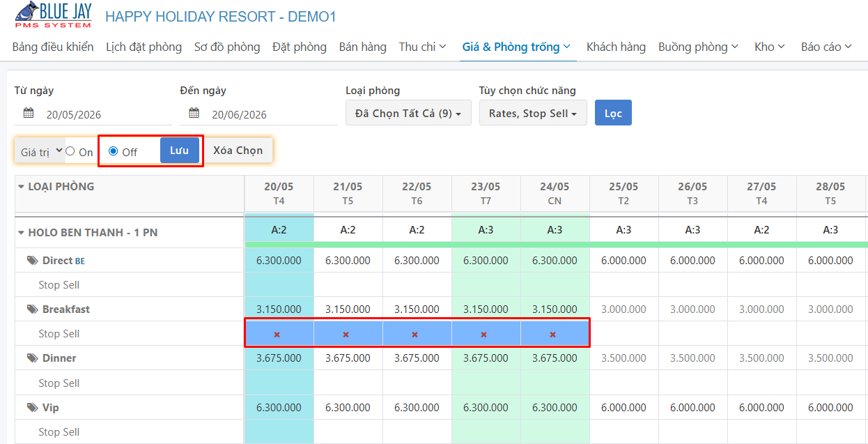Click the red x under 24/05 Breakfast Stop Sell
This screenshot has height=444, width=868.
coord(553,335)
